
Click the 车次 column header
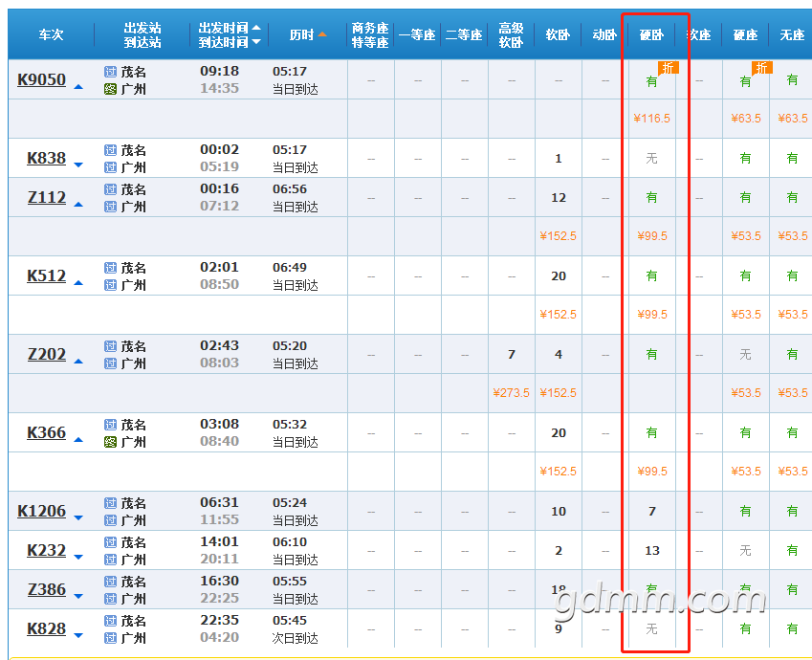click(x=51, y=34)
